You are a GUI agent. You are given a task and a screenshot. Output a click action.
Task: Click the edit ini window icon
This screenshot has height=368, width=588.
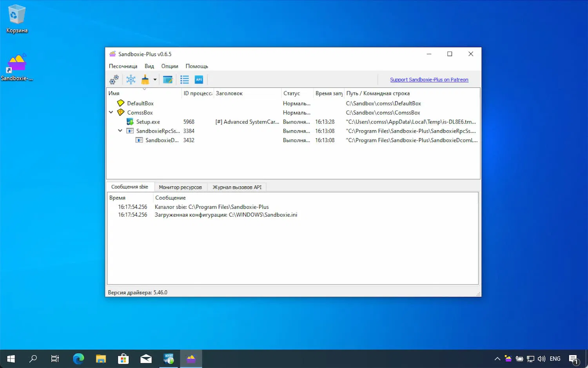(x=168, y=80)
